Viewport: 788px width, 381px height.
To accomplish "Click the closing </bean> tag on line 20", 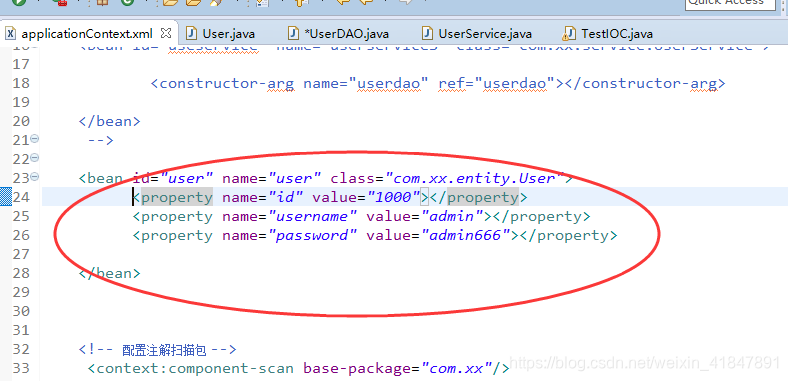I will [110, 121].
